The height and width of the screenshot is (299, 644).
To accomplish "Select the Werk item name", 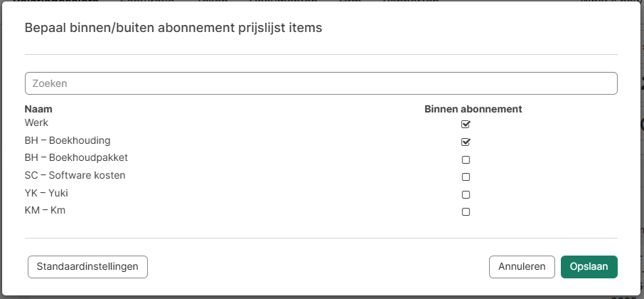I will [36, 122].
